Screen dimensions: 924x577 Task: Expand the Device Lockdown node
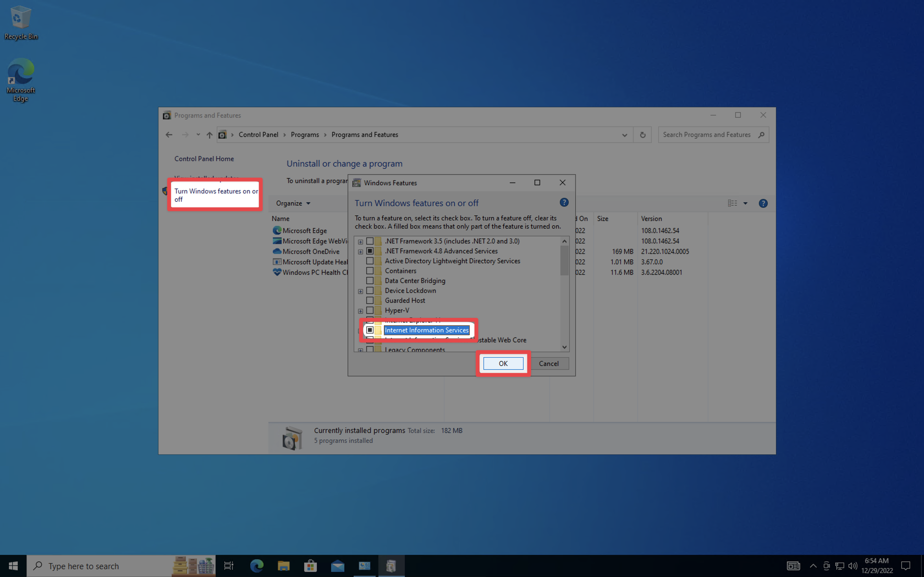click(361, 291)
